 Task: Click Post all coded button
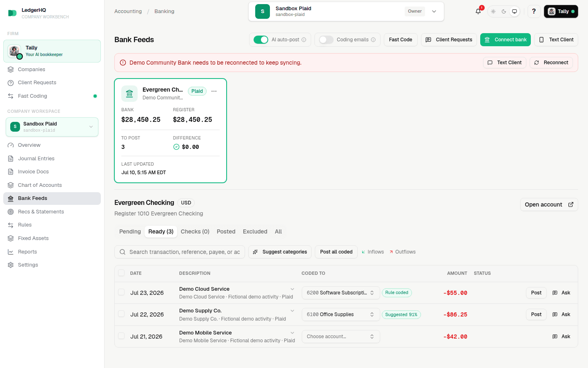[336, 252]
